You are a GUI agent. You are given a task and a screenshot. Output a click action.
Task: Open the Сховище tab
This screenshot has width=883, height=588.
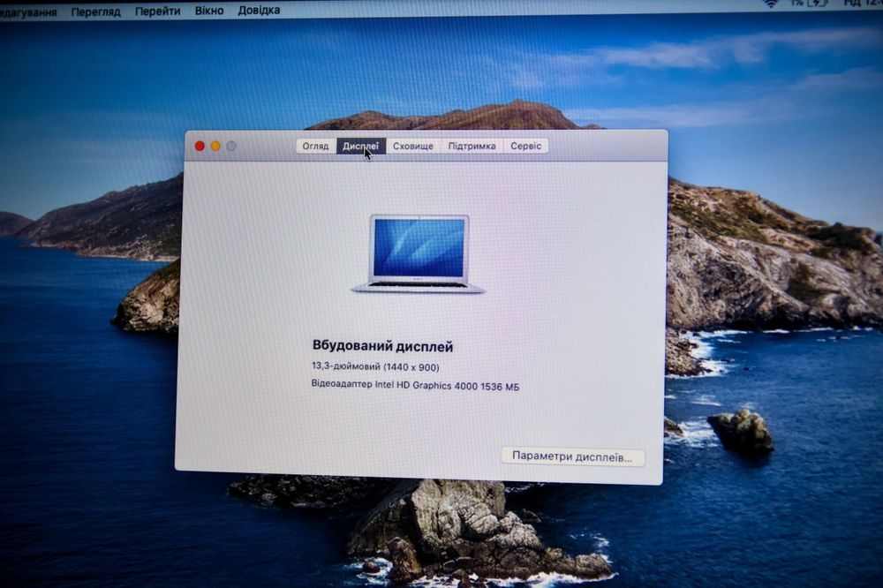(x=412, y=146)
